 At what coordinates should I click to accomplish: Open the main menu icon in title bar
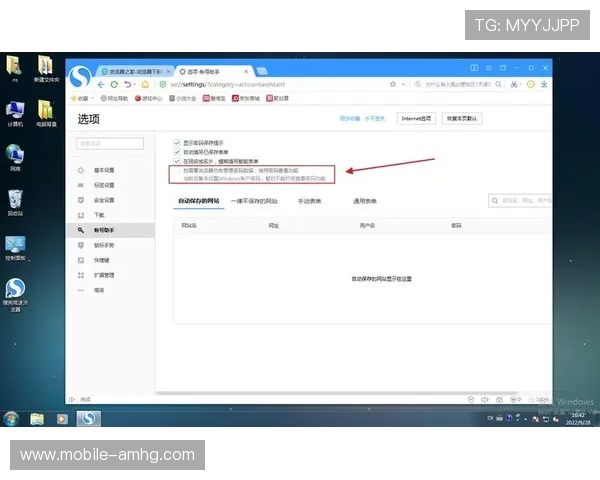(x=489, y=68)
